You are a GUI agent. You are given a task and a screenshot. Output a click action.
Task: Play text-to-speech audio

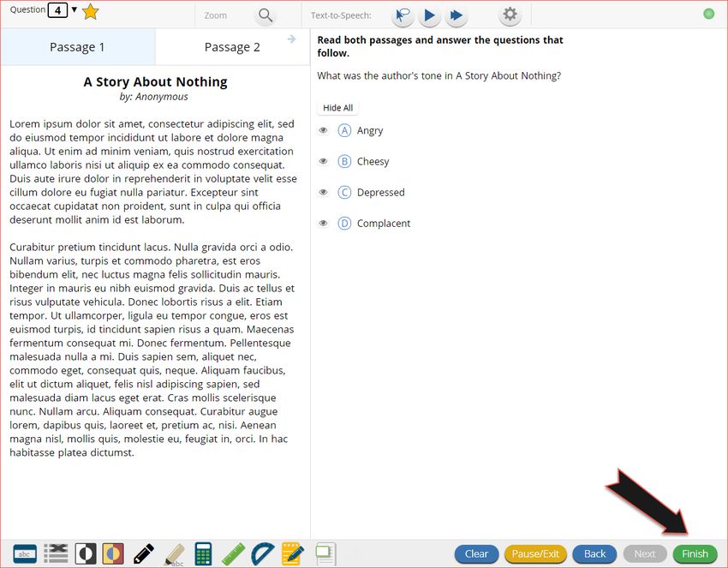pyautogui.click(x=429, y=15)
